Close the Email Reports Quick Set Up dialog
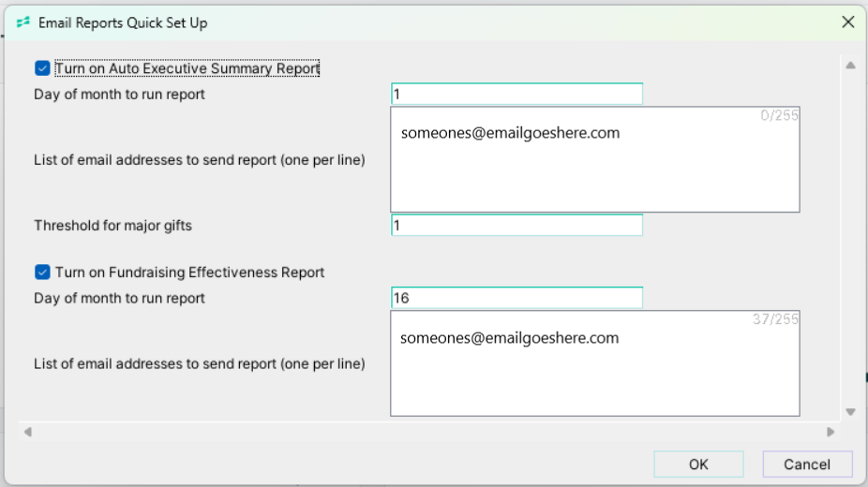The image size is (868, 487). point(847,22)
